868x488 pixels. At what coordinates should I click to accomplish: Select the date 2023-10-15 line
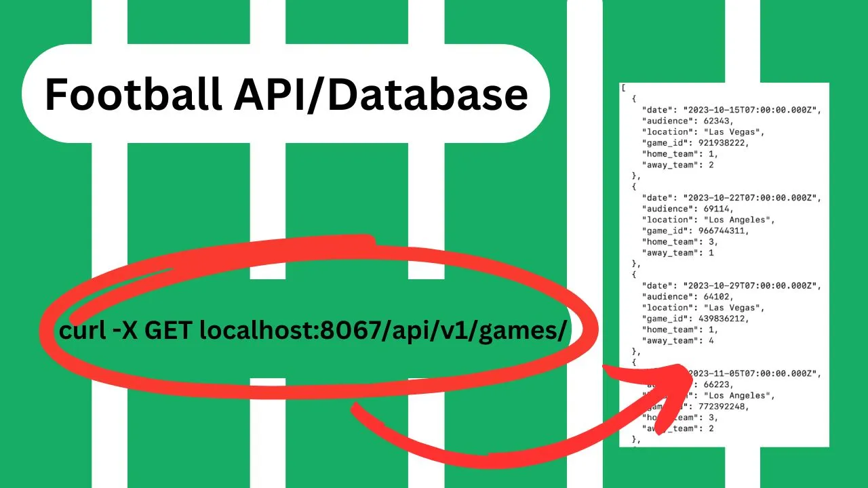731,110
